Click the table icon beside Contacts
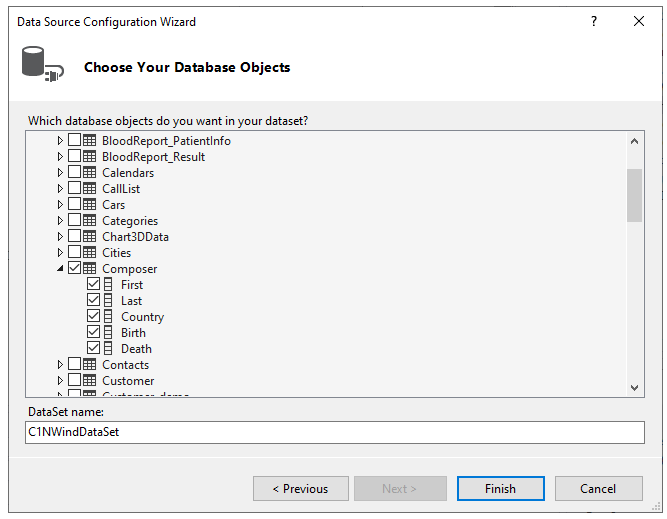 pyautogui.click(x=90, y=365)
